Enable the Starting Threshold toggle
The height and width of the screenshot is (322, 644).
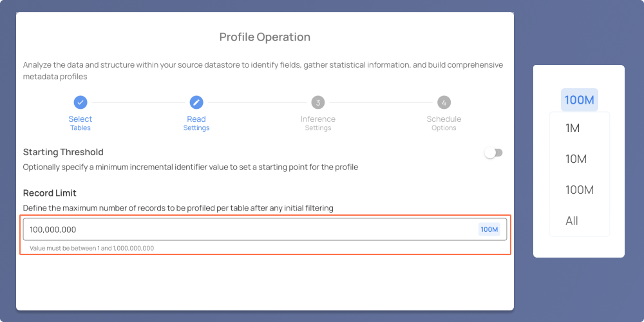[493, 153]
